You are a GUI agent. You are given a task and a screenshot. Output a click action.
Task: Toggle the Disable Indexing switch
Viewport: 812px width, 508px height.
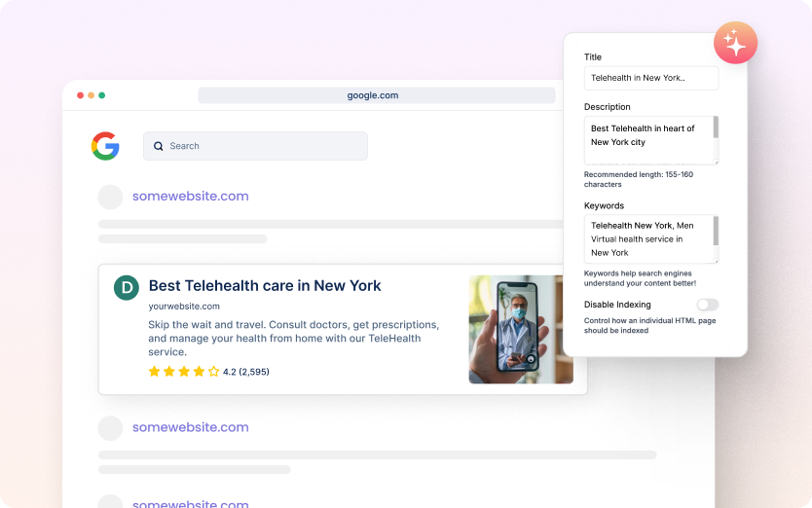coord(708,305)
